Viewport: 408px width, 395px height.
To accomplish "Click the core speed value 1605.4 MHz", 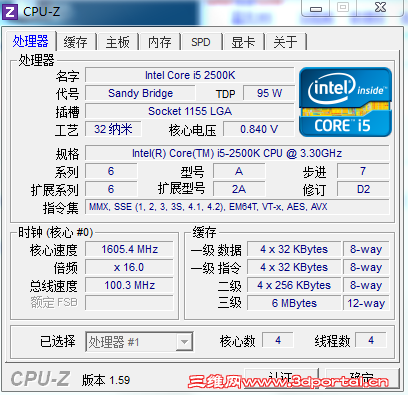I will [129, 249].
